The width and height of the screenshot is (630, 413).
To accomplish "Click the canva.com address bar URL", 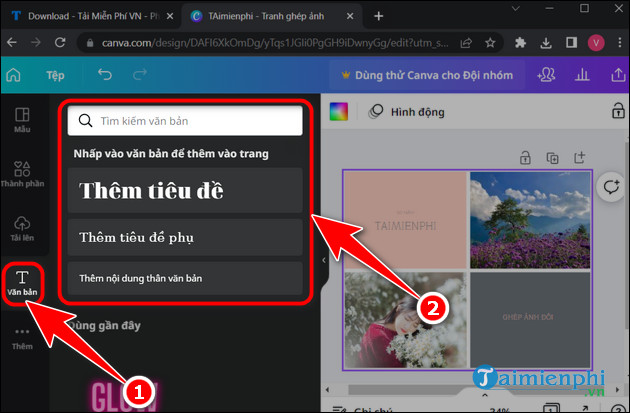I will pyautogui.click(x=274, y=43).
